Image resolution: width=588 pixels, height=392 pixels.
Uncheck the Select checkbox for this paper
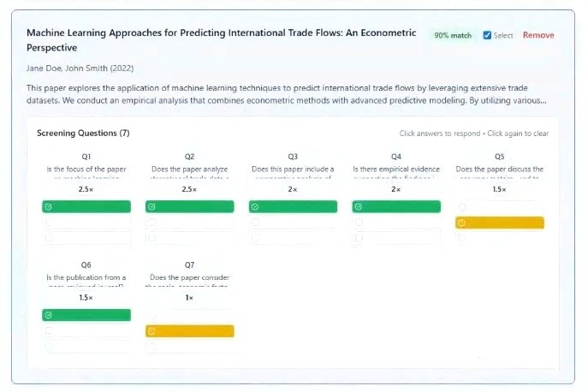[x=487, y=35]
